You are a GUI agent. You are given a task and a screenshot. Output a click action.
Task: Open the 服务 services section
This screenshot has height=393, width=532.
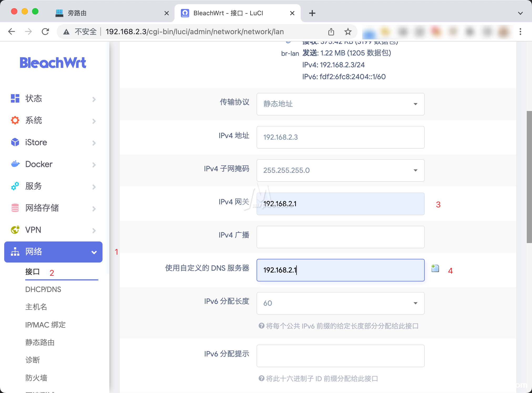coord(33,186)
